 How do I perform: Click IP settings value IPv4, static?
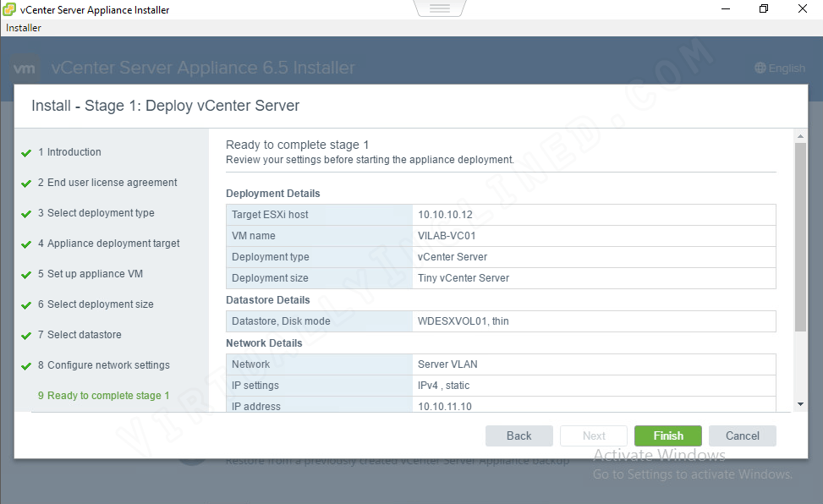(443, 386)
